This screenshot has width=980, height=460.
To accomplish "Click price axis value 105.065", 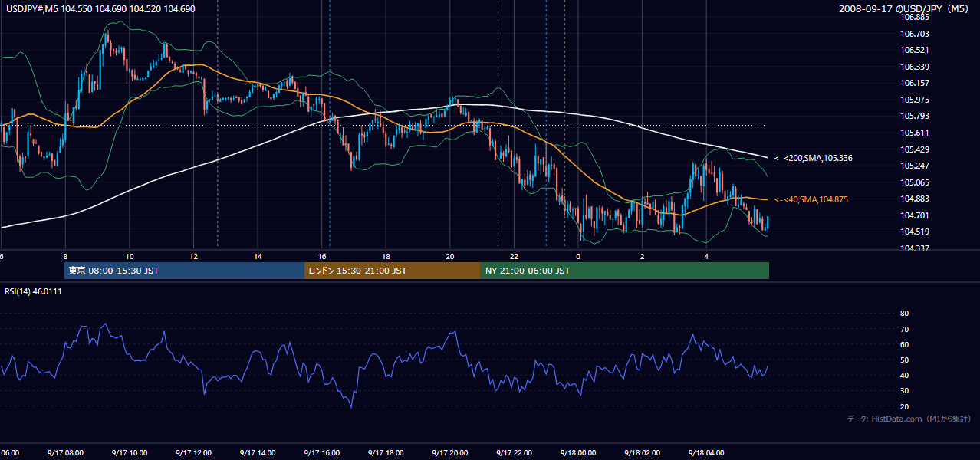I will 916,182.
